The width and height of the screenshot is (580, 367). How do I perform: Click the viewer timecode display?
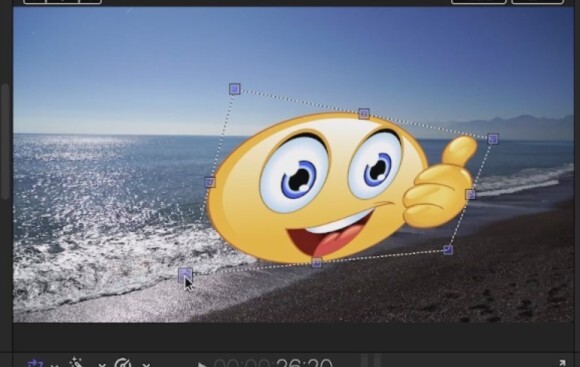pyautogui.click(x=273, y=363)
